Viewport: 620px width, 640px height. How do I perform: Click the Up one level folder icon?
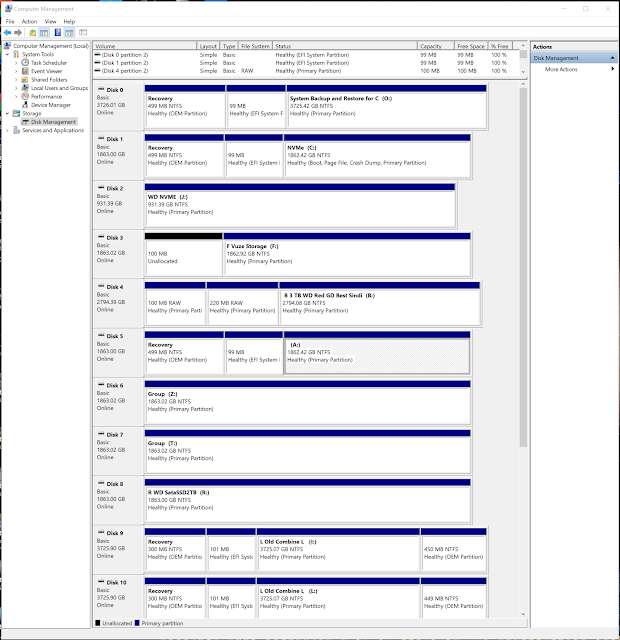(x=32, y=33)
